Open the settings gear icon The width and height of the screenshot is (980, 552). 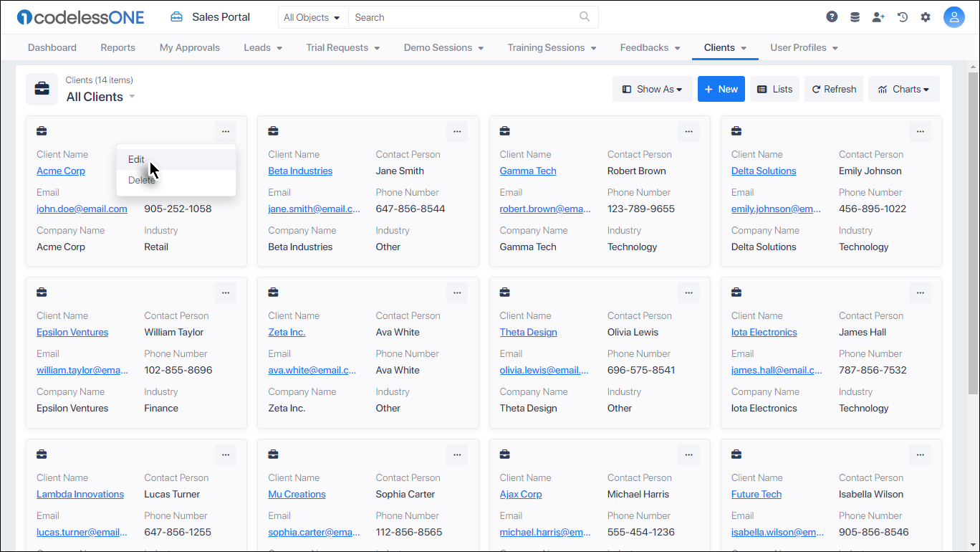coord(926,16)
